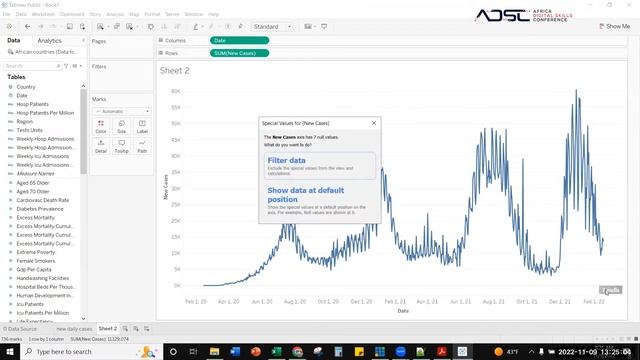Click the Date pill on Columns
640x360 pixels.
[x=240, y=40]
